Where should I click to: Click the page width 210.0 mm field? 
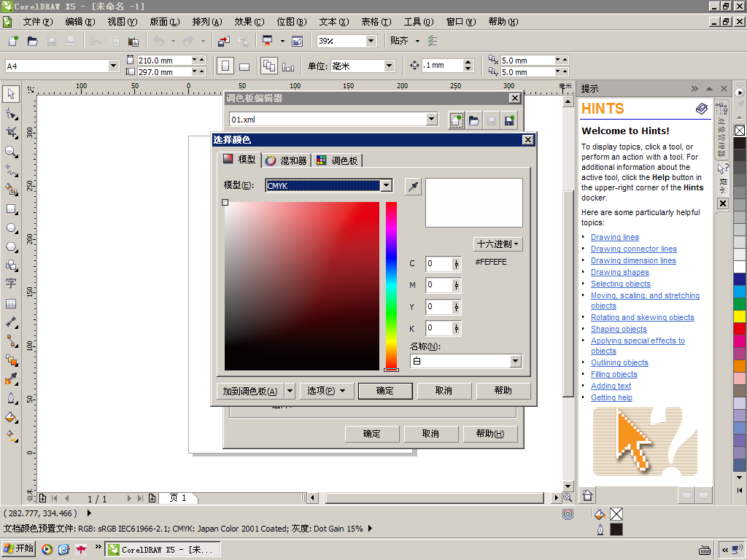tap(164, 61)
